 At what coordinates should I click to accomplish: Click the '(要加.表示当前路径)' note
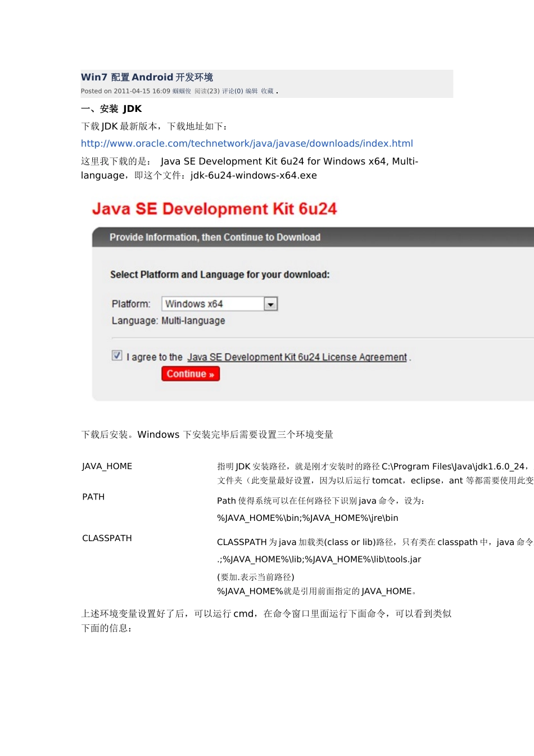256,577
